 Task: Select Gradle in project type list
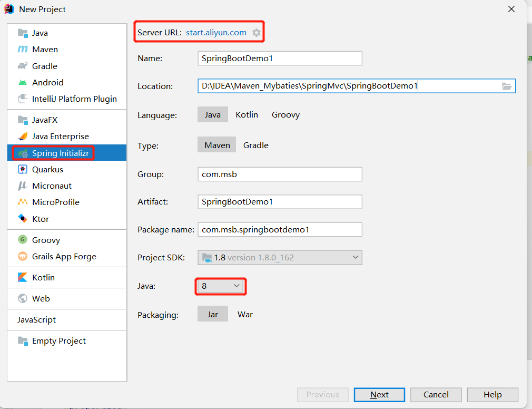tap(67, 66)
